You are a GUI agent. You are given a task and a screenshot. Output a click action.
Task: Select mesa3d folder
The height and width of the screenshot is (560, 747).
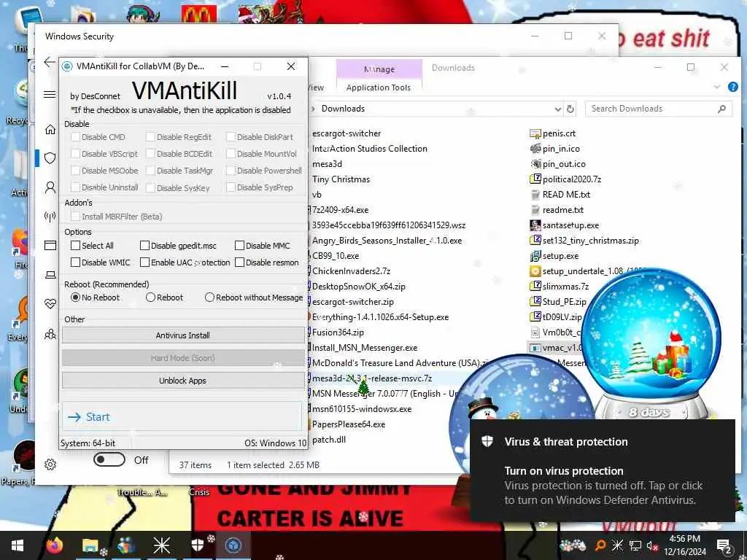tap(327, 164)
